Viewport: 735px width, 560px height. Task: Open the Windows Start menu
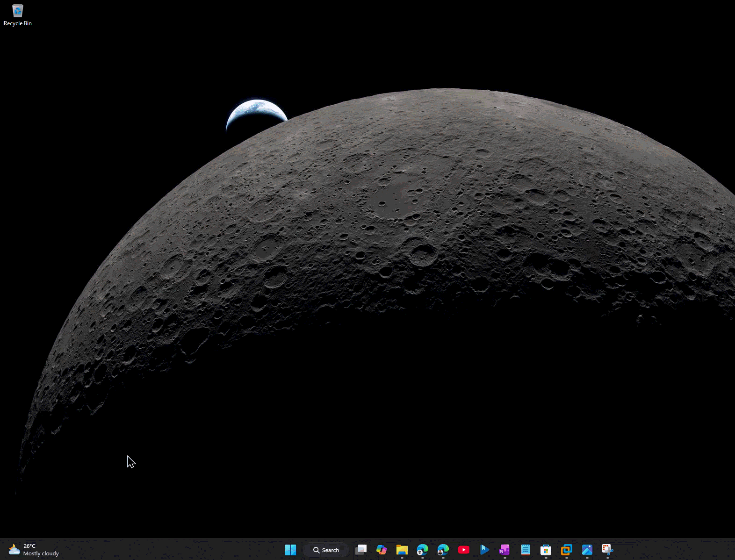pos(290,550)
